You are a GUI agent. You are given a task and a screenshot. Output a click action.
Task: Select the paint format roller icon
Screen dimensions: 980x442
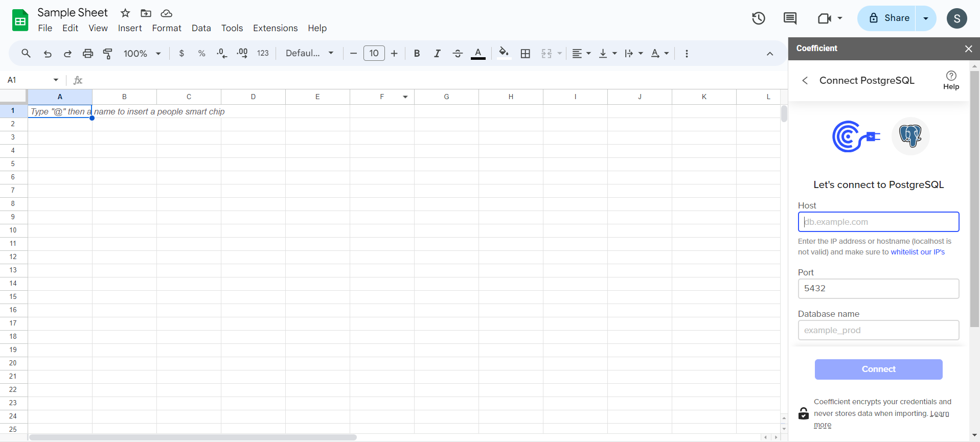pyautogui.click(x=108, y=54)
